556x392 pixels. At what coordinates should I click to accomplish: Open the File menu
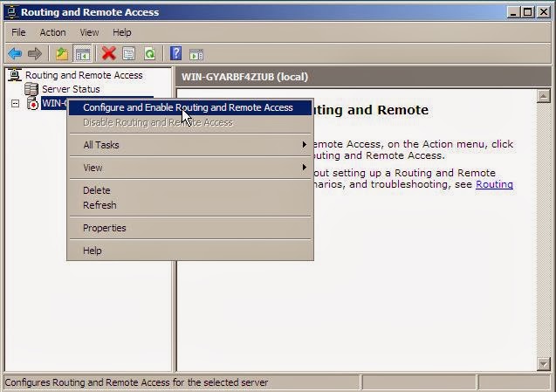point(18,32)
